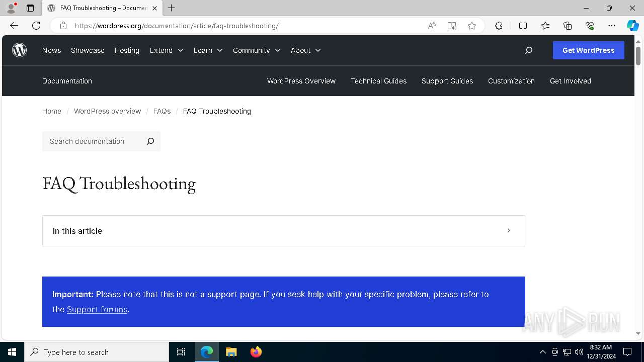The image size is (644, 362).
Task: Open the Showcase page
Action: [x=88, y=50]
